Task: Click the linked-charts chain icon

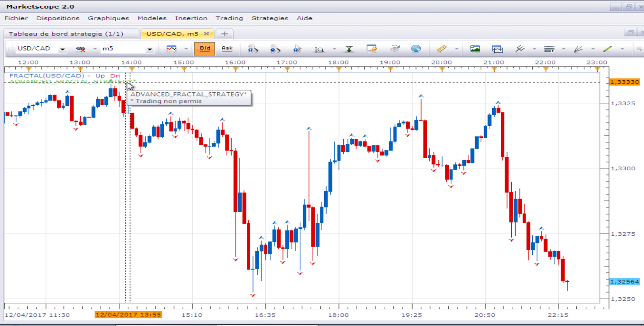Action: 81,49
